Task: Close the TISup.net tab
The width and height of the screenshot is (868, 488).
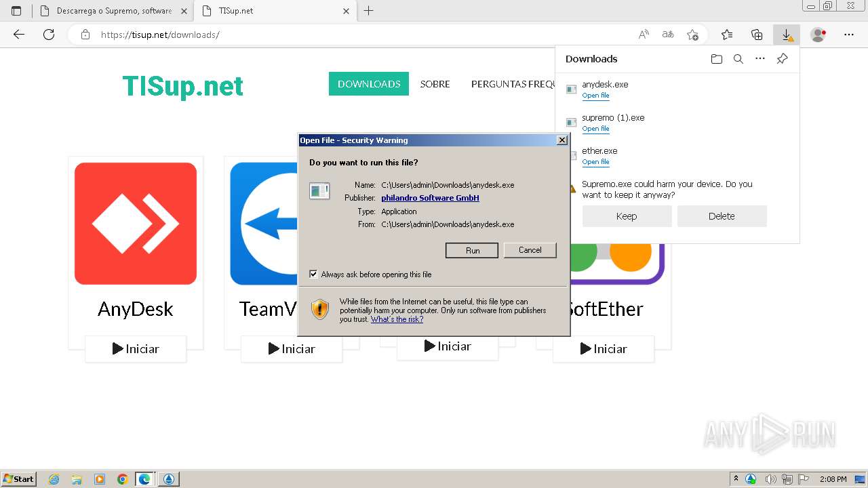Action: click(x=346, y=11)
